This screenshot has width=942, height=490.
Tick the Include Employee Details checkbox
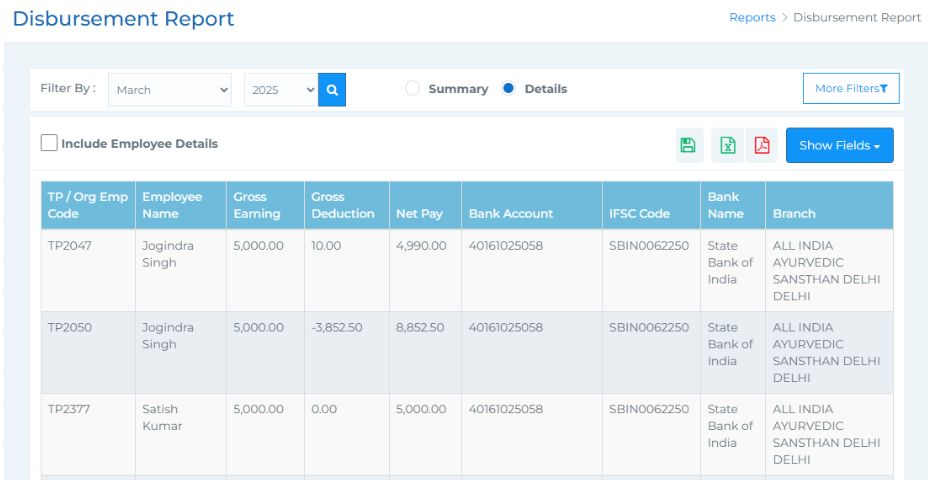click(49, 143)
